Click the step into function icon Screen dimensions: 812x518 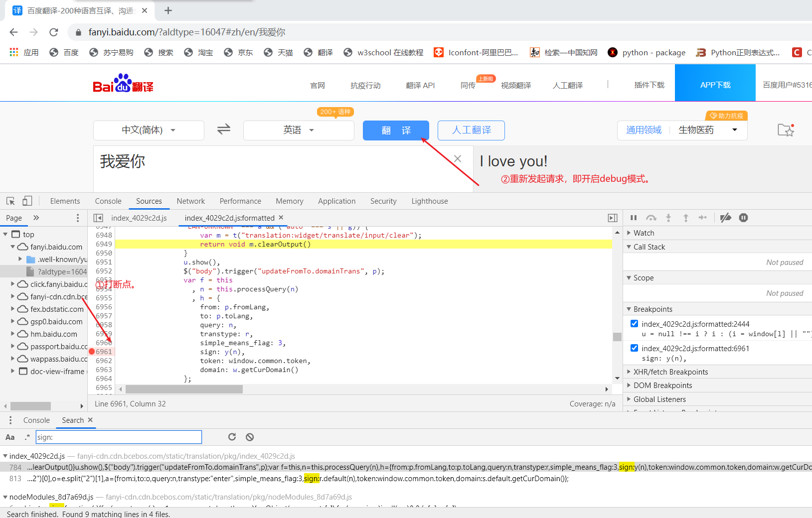click(x=668, y=218)
